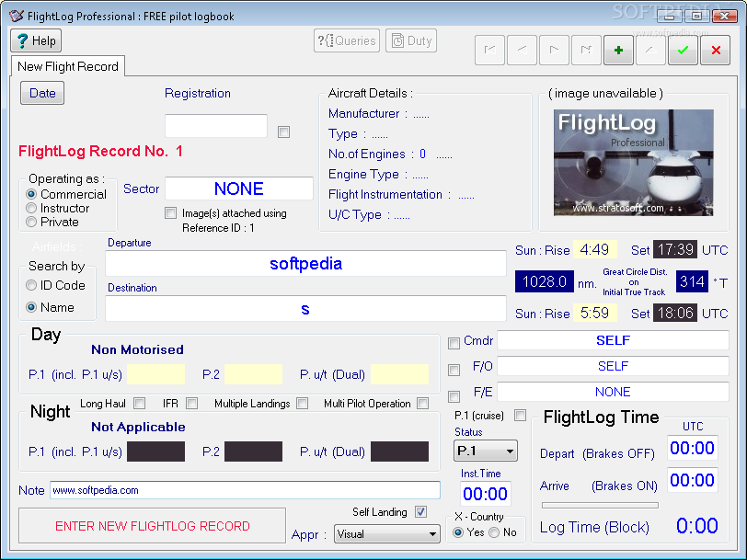Enable Long Haul checkbox
Image resolution: width=747 pixels, height=560 pixels.
(140, 404)
